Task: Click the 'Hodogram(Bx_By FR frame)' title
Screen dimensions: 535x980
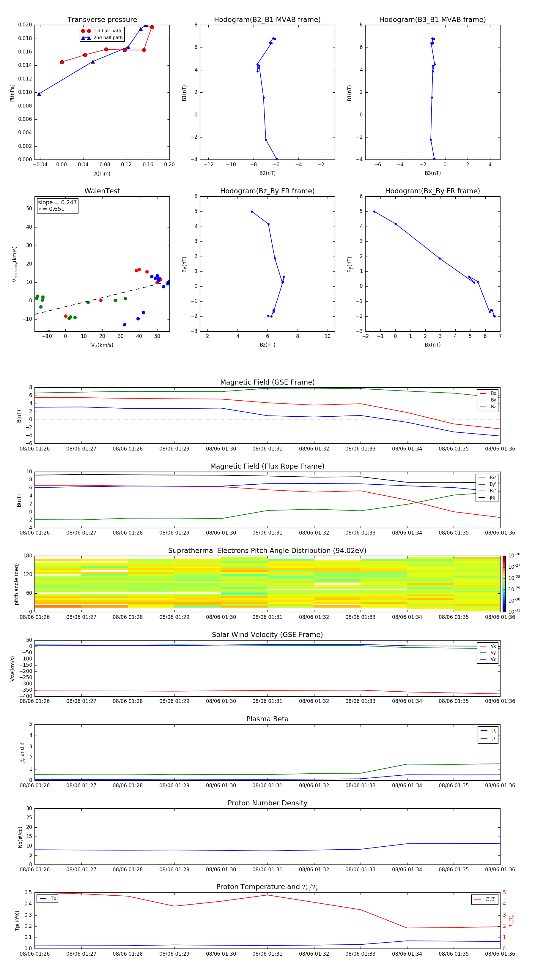Action: click(432, 191)
